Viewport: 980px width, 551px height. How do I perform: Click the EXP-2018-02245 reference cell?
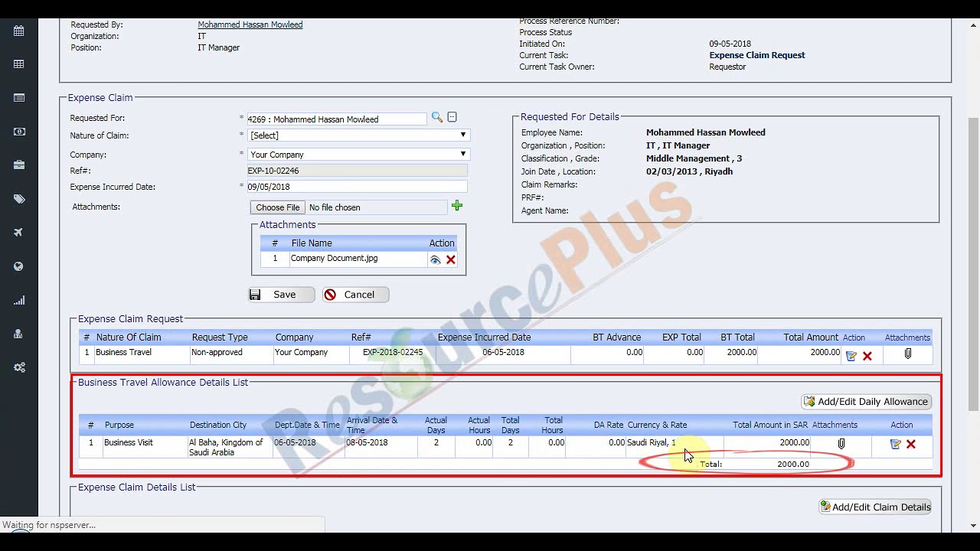[x=393, y=353]
